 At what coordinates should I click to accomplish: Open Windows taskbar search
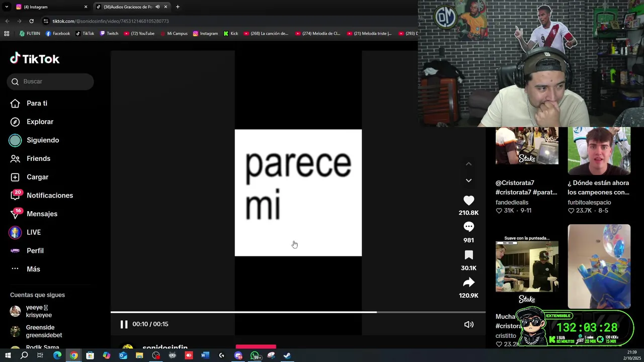[24, 355]
